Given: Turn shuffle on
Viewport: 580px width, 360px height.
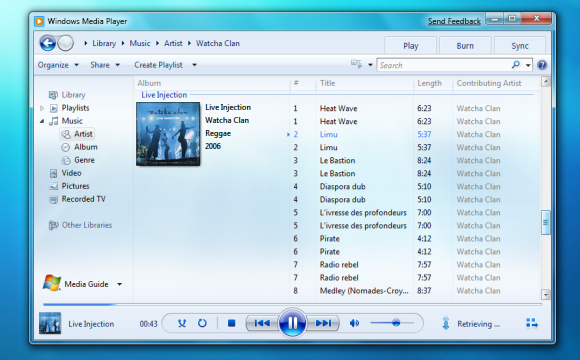Looking at the screenshot, I should [x=182, y=323].
